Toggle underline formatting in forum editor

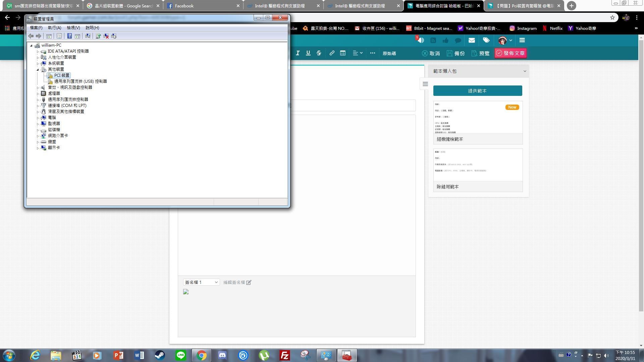click(308, 53)
